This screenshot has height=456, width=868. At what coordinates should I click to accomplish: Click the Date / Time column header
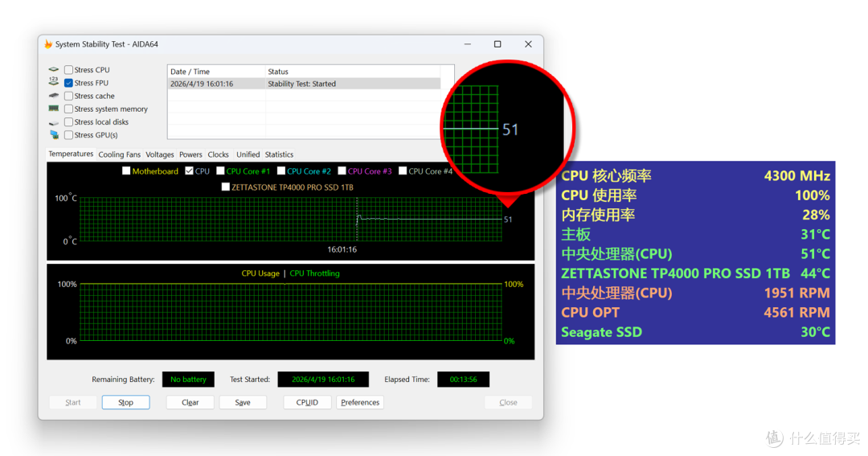click(x=216, y=72)
